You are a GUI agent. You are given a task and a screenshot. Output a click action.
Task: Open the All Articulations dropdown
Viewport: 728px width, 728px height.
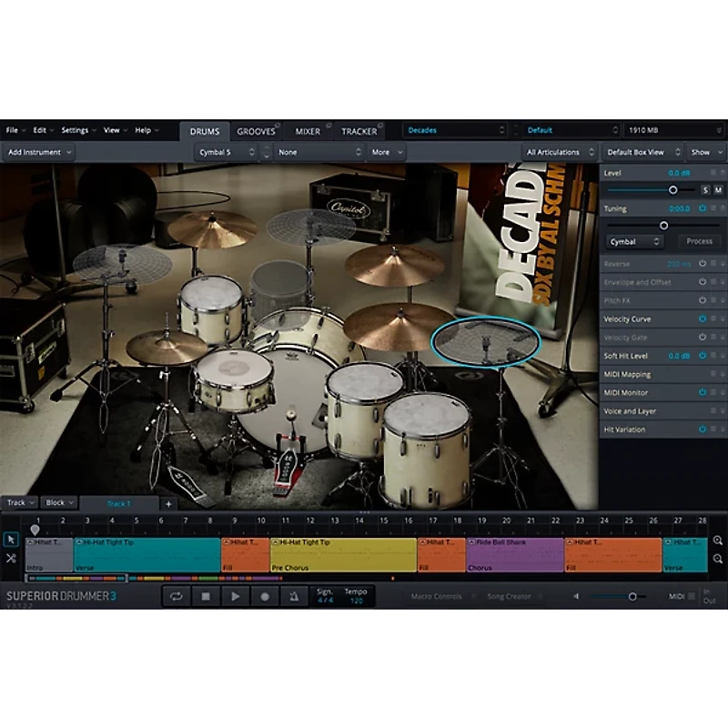[x=559, y=152]
